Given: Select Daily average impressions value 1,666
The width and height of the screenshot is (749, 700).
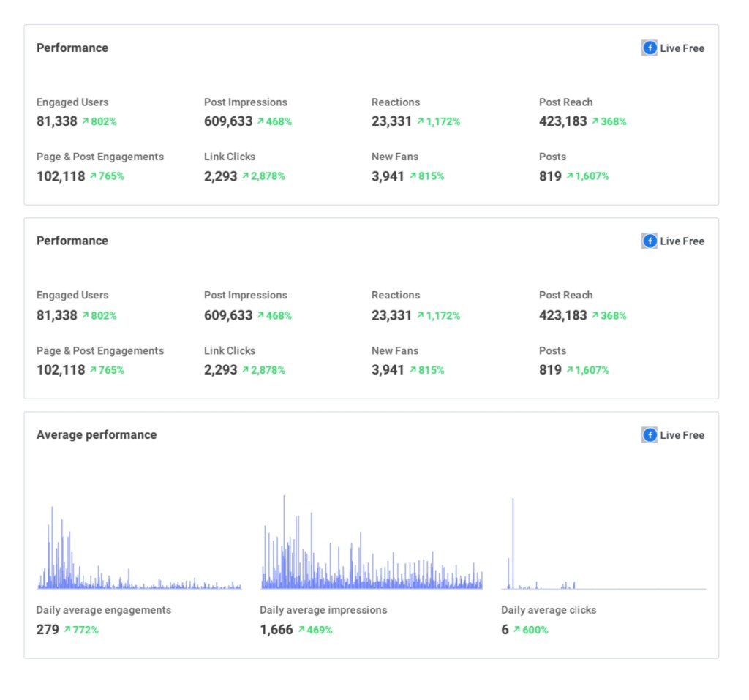Looking at the screenshot, I should coord(276,630).
